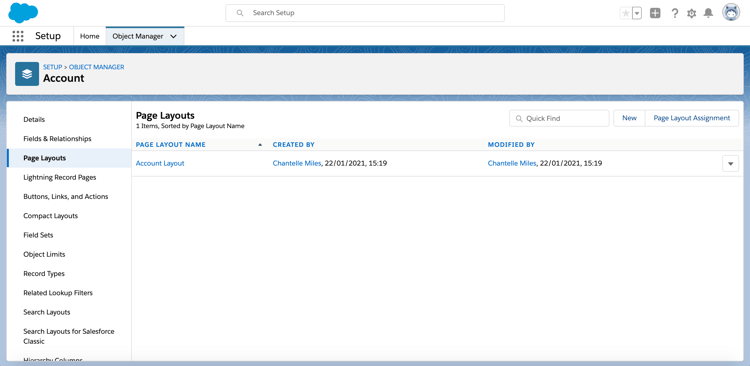The height and width of the screenshot is (366, 750).
Task: Select Details in the sidebar
Action: click(x=34, y=120)
